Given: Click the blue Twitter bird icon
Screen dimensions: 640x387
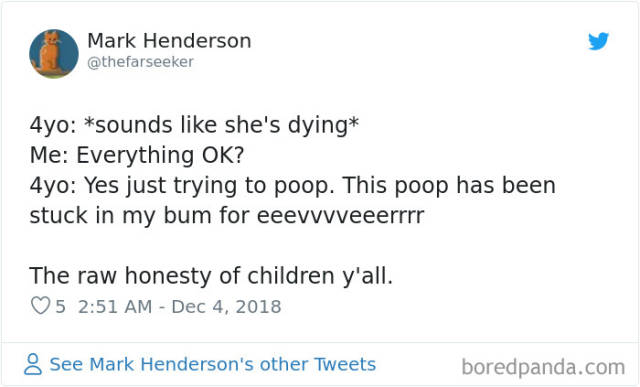Looking at the screenshot, I should point(598,41).
